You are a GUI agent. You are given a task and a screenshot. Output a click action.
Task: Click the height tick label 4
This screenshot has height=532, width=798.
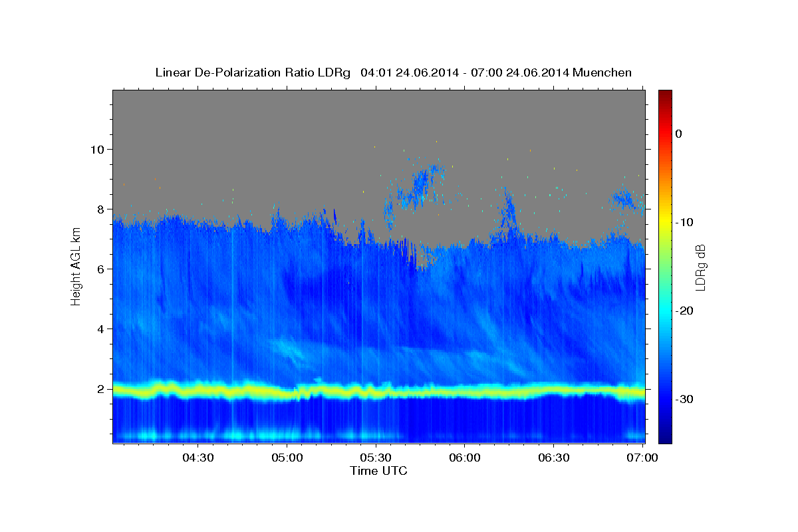[x=100, y=329]
